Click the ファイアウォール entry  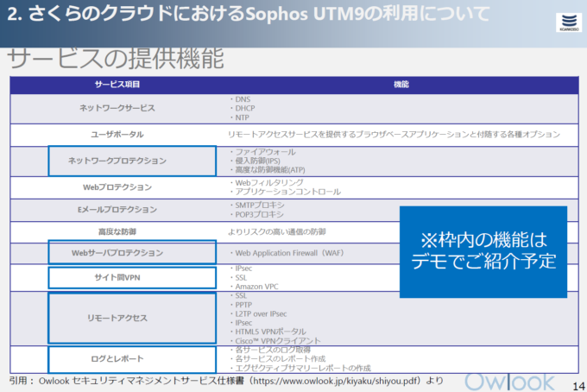(x=265, y=152)
